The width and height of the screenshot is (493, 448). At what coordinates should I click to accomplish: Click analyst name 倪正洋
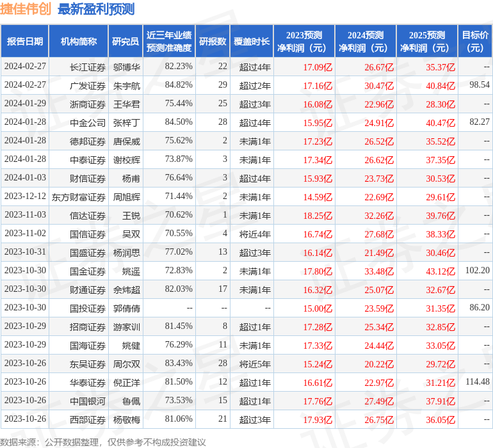[126, 382]
